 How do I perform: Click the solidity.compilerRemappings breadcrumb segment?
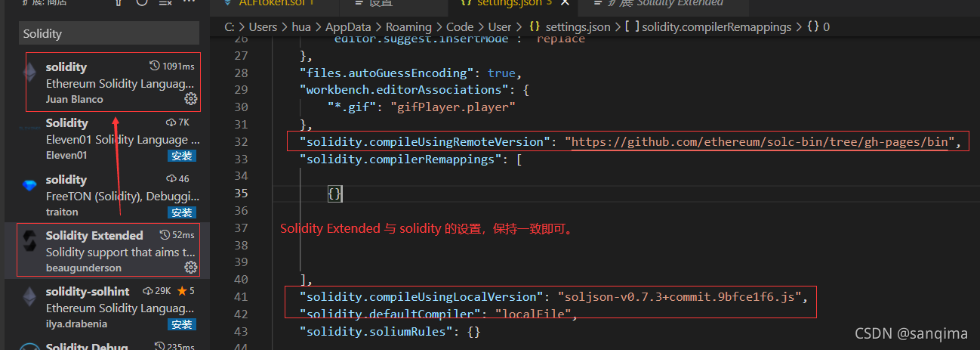point(708,27)
